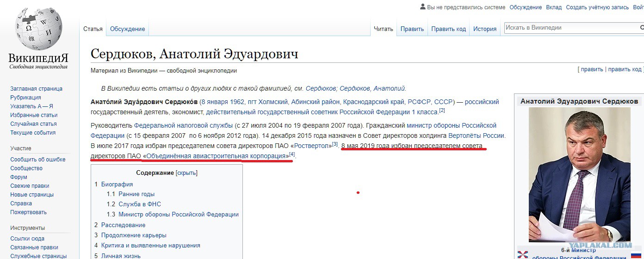644x259 pixels.
Task: Open Министр link in infobox
Action: click(584, 250)
